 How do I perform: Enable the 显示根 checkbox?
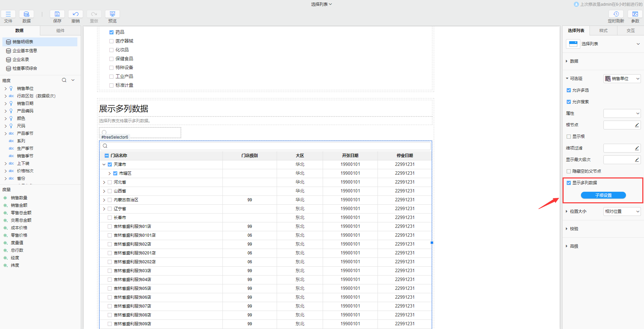click(x=569, y=137)
